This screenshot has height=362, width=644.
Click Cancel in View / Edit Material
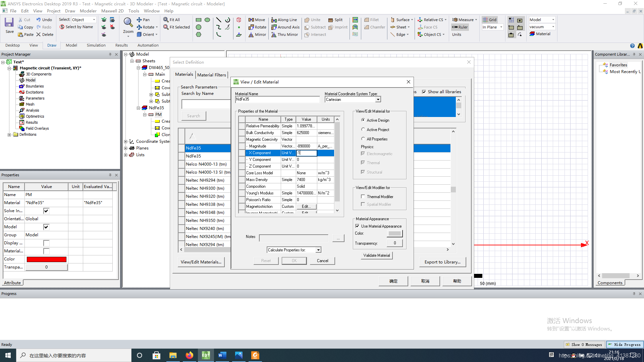tap(323, 261)
